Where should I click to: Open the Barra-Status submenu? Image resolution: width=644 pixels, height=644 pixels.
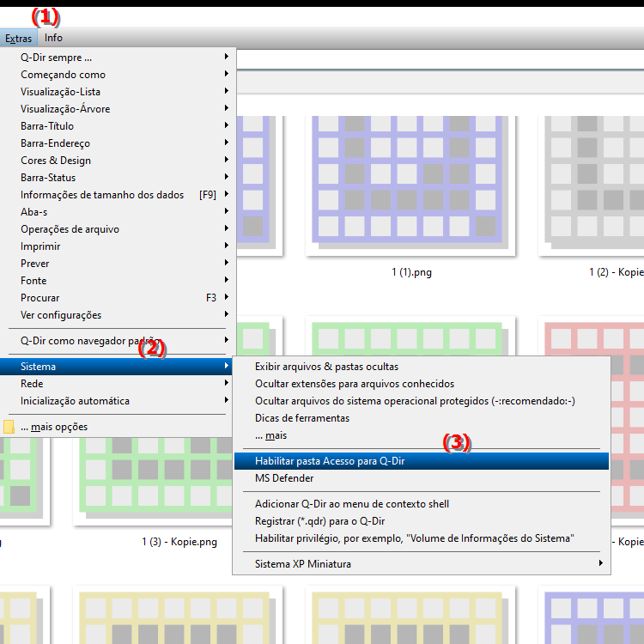118,178
